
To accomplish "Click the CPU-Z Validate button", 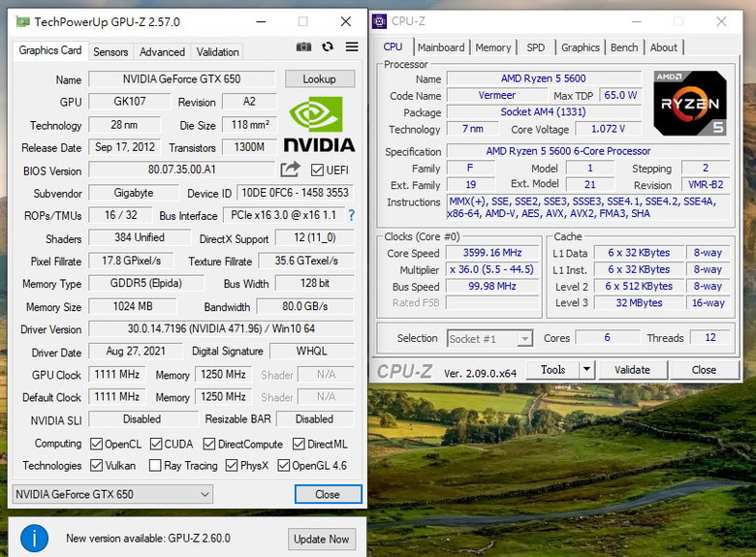I will [632, 370].
